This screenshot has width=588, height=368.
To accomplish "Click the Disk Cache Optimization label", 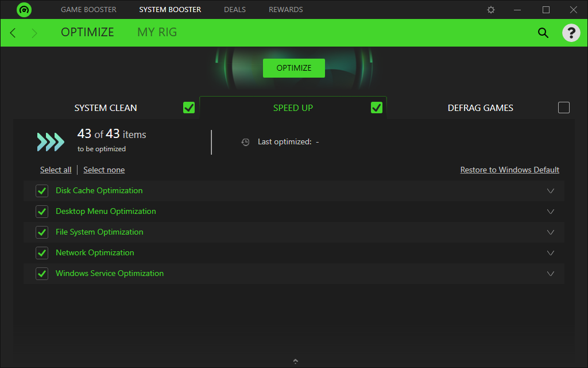I will (99, 190).
